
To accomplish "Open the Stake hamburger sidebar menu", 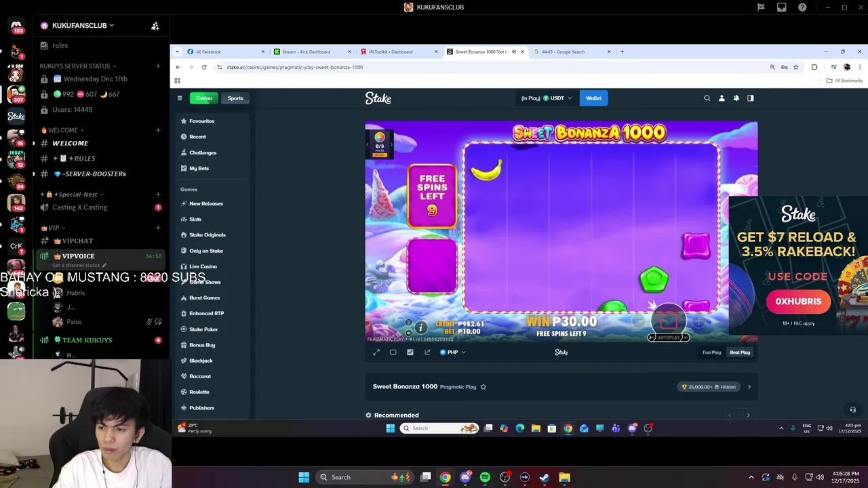I will point(180,98).
